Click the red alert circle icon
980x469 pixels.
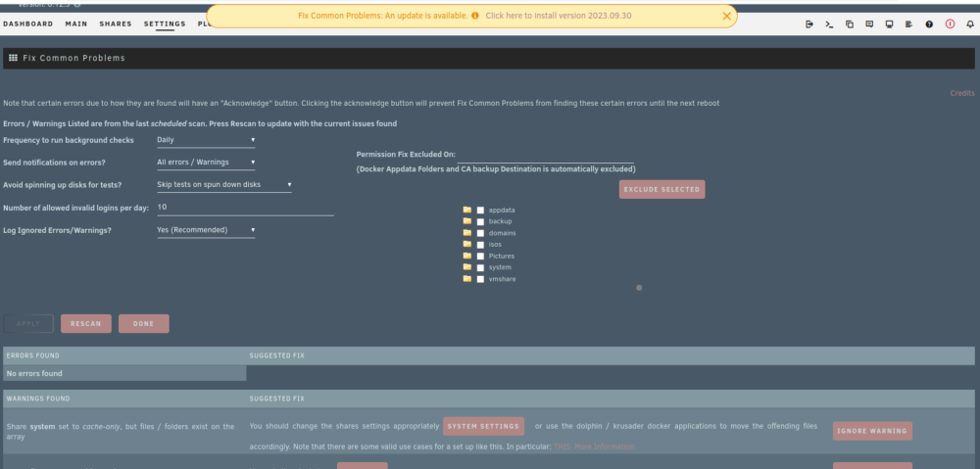click(950, 24)
